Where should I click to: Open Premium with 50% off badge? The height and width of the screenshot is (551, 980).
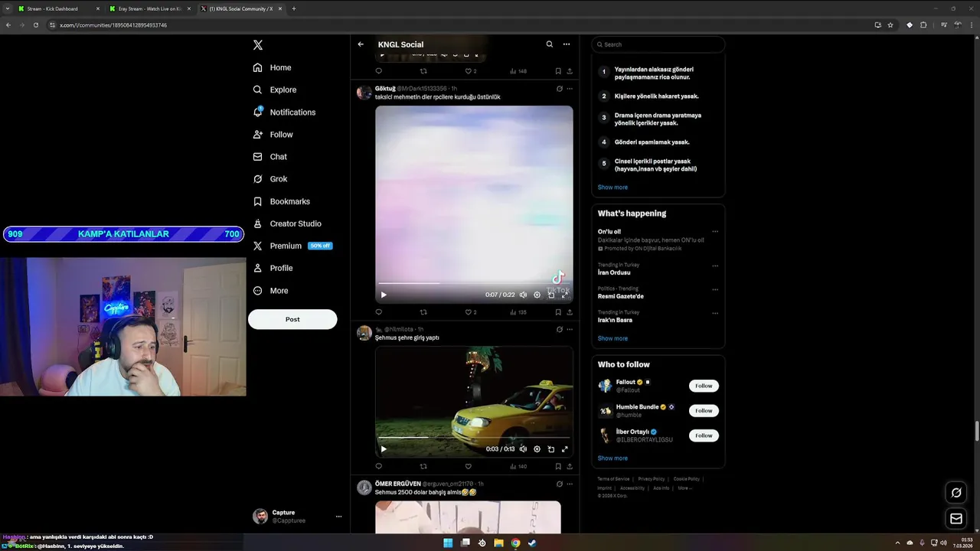(292, 246)
